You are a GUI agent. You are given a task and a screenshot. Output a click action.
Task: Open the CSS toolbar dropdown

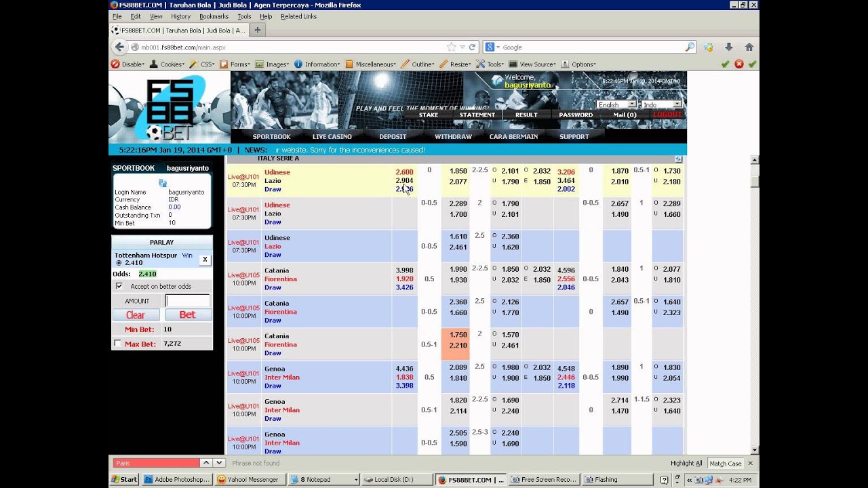tap(202, 64)
